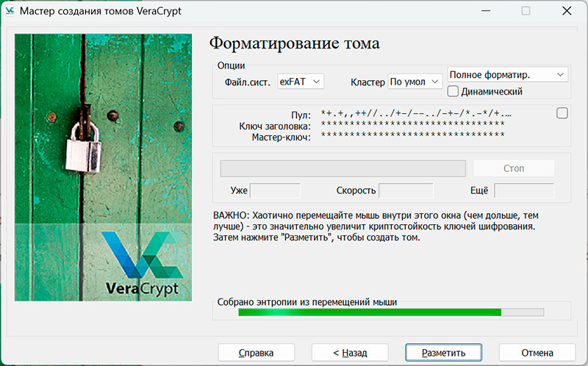Close the volume creation wizard window
Screen dimensions: 588x366
(x=566, y=11)
